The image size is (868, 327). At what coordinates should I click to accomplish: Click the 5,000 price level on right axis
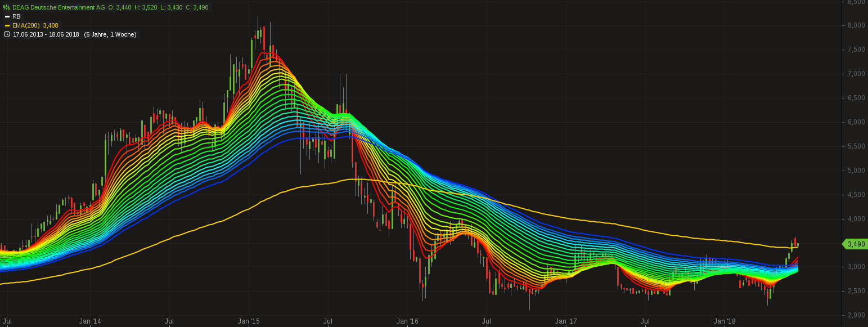click(857, 170)
